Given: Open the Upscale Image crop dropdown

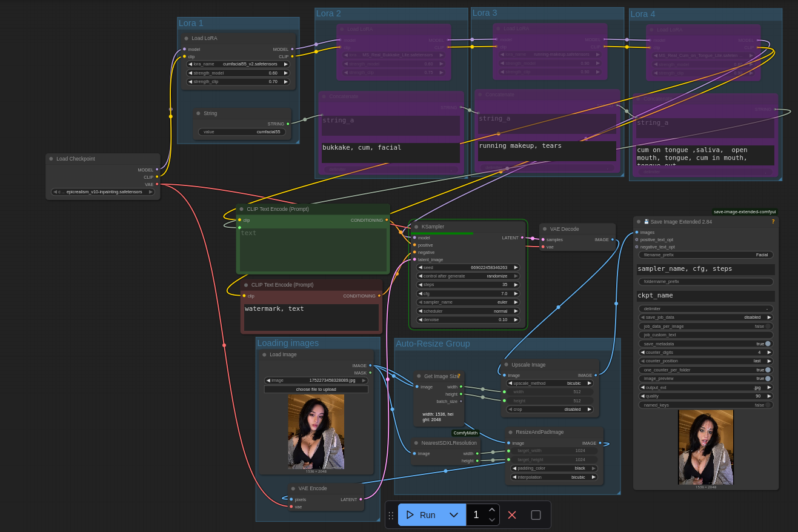Looking at the screenshot, I should point(550,409).
